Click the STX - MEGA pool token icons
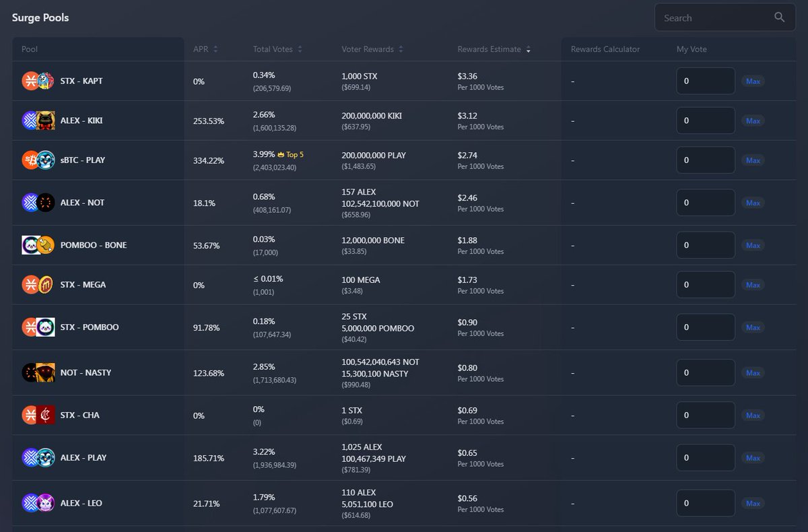The image size is (808, 532). (38, 285)
